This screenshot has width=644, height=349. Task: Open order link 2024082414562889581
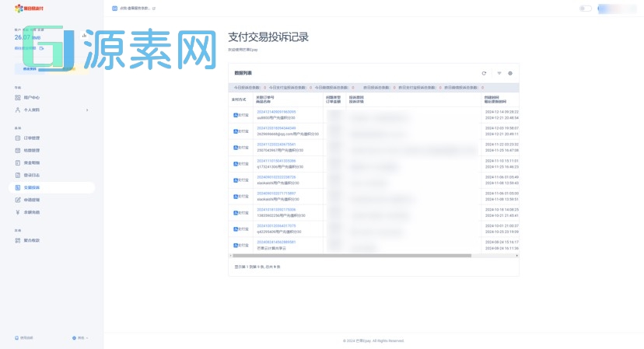(276, 242)
